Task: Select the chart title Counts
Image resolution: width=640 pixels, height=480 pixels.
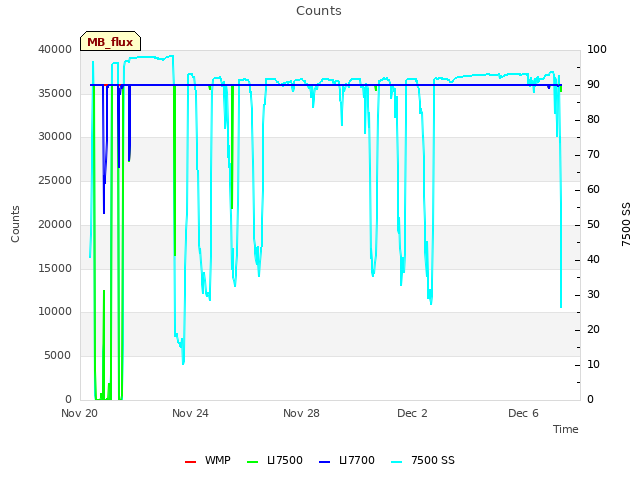Action: 319,11
